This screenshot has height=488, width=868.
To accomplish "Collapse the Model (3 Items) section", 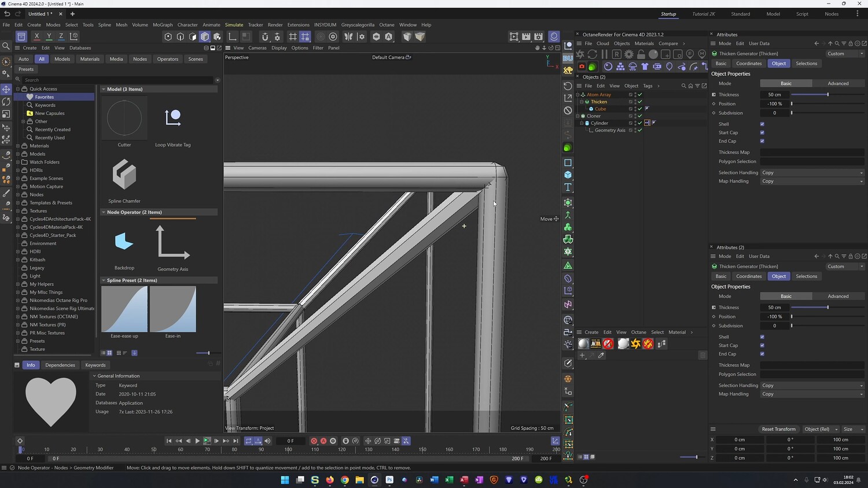I will coord(104,89).
